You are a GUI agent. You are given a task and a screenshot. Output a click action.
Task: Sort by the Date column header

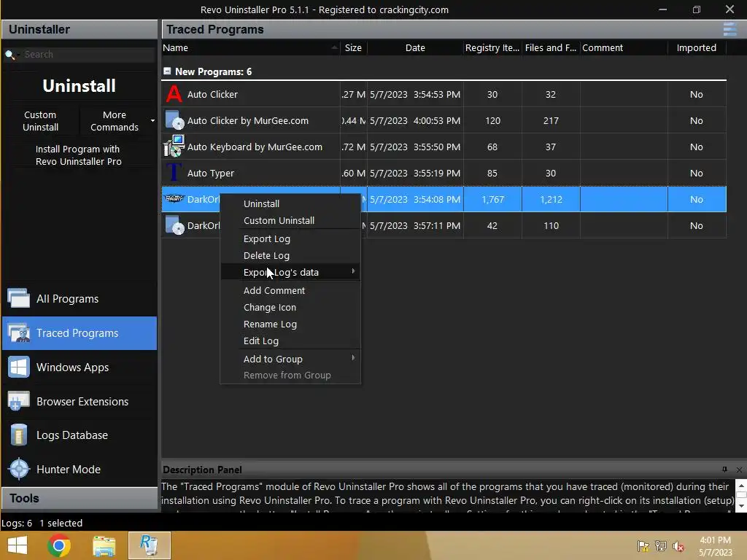tap(415, 47)
